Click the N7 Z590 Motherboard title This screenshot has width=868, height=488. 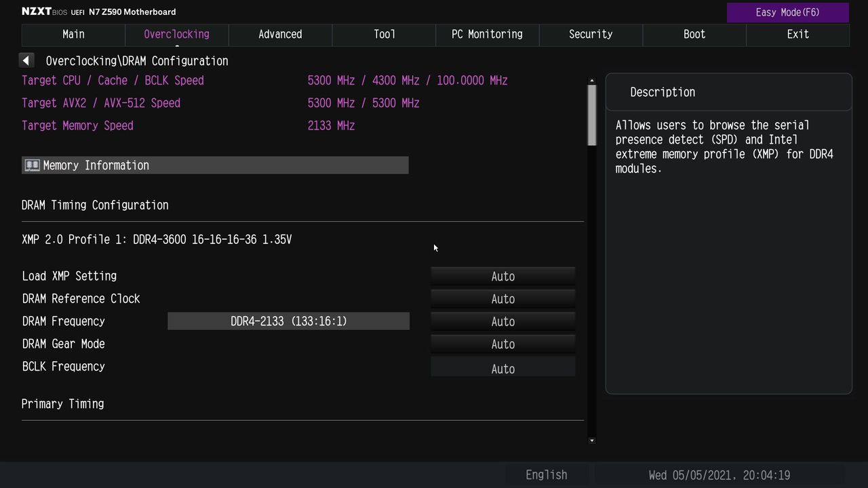point(132,12)
